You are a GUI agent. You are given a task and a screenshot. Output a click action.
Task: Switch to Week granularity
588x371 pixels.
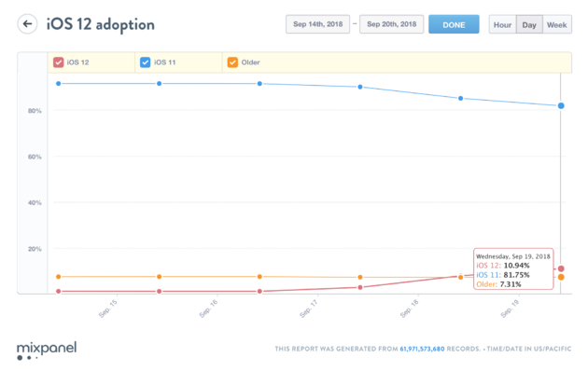(x=557, y=25)
